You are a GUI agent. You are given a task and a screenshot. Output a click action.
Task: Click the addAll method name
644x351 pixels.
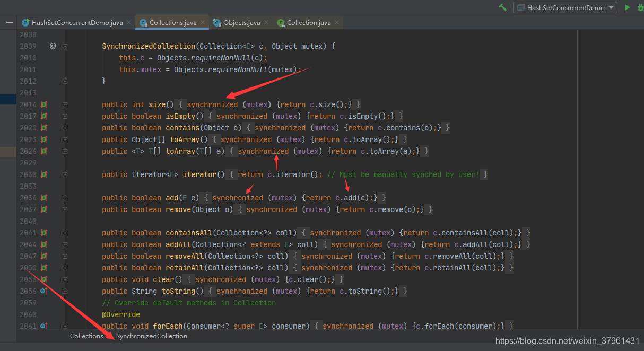click(178, 244)
